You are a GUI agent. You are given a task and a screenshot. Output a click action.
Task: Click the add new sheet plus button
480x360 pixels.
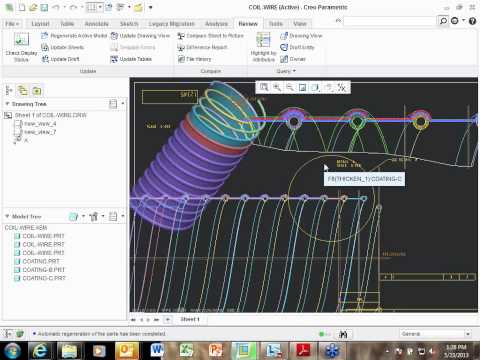pyautogui.click(x=168, y=320)
